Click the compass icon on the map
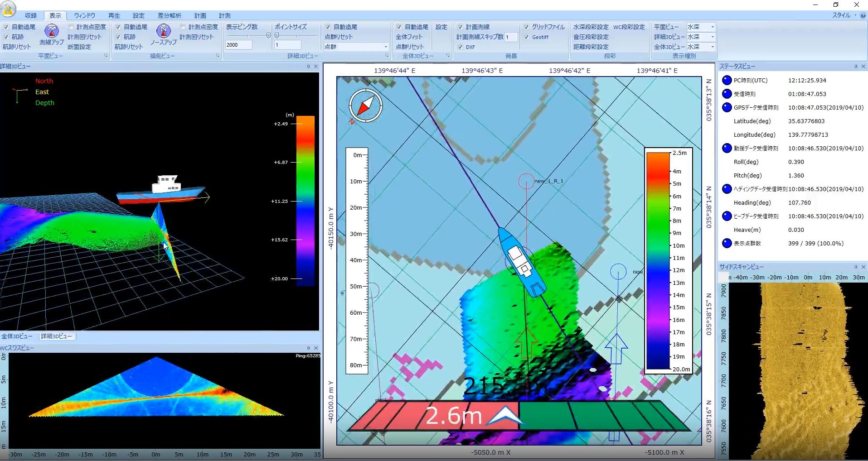868x461 pixels. [365, 106]
